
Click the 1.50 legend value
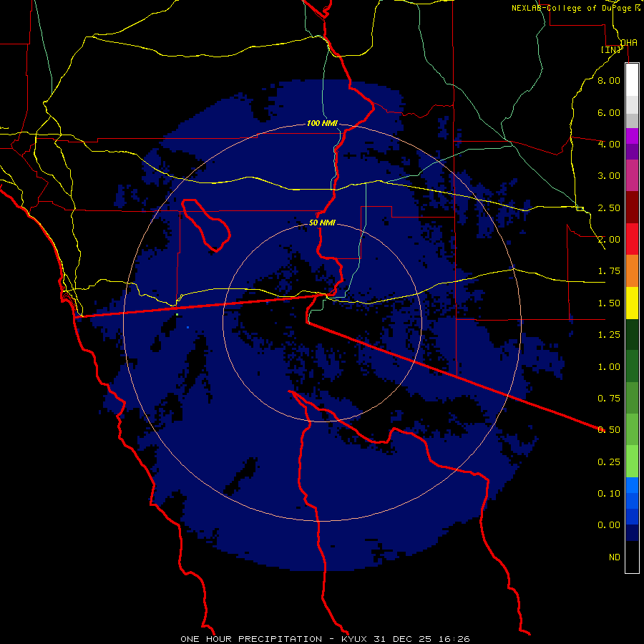(x=609, y=303)
